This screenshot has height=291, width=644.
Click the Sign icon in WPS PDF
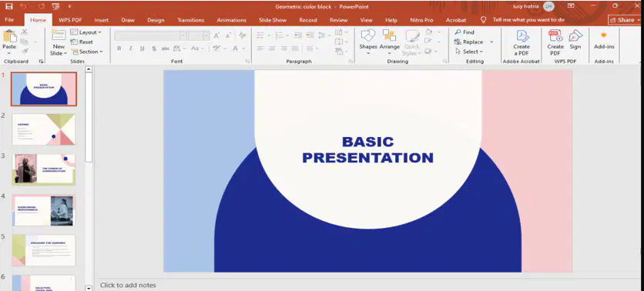pyautogui.click(x=575, y=35)
